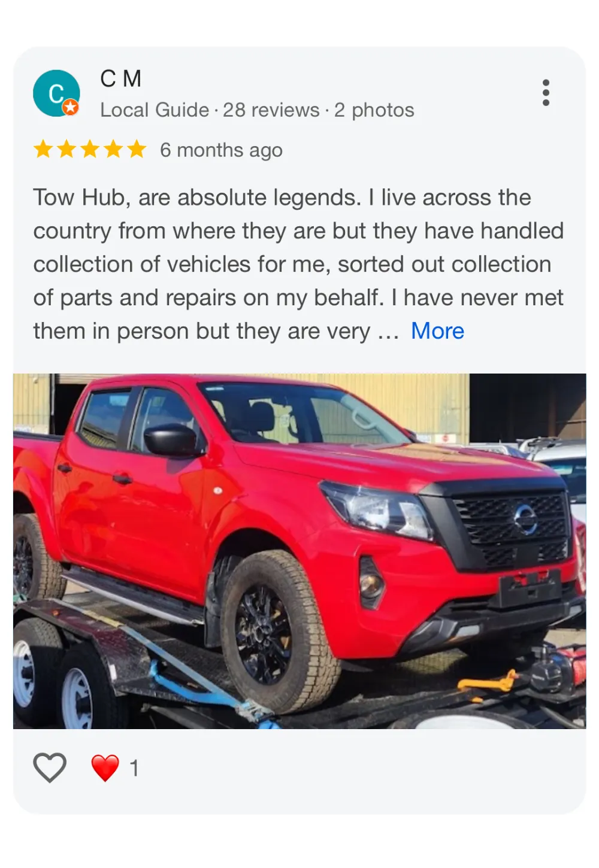Open the teal C profile avatar
This screenshot has width=599, height=868.
(x=56, y=93)
